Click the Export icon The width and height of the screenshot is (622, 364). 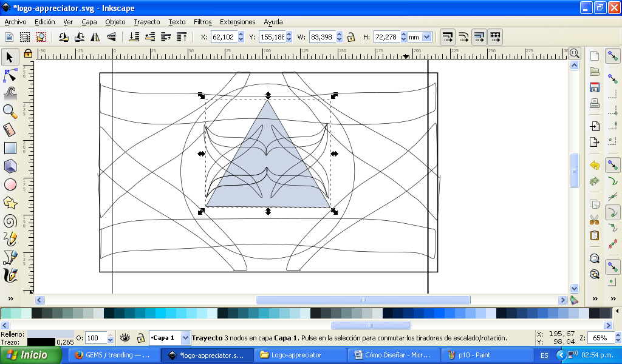tap(594, 142)
